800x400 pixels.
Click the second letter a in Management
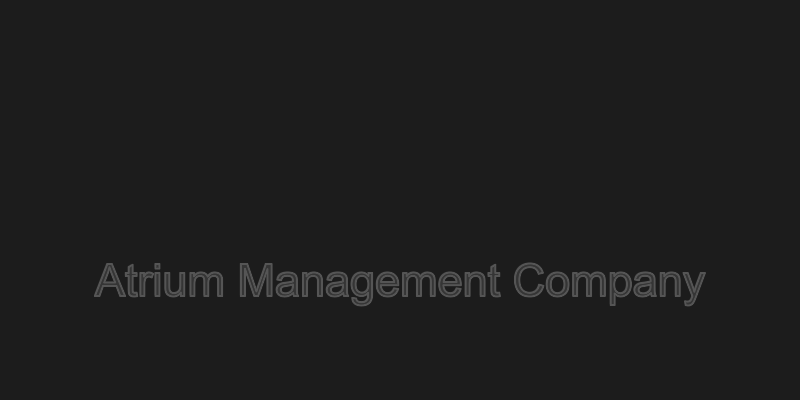point(337,285)
